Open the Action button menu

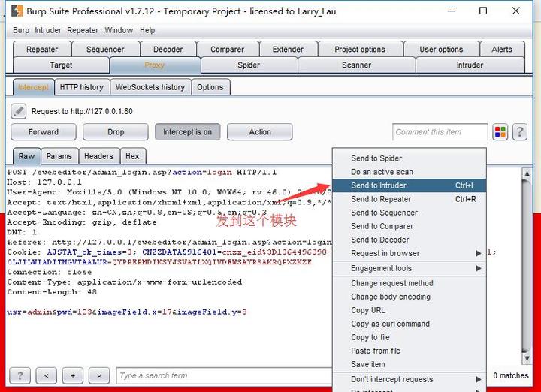[260, 132]
